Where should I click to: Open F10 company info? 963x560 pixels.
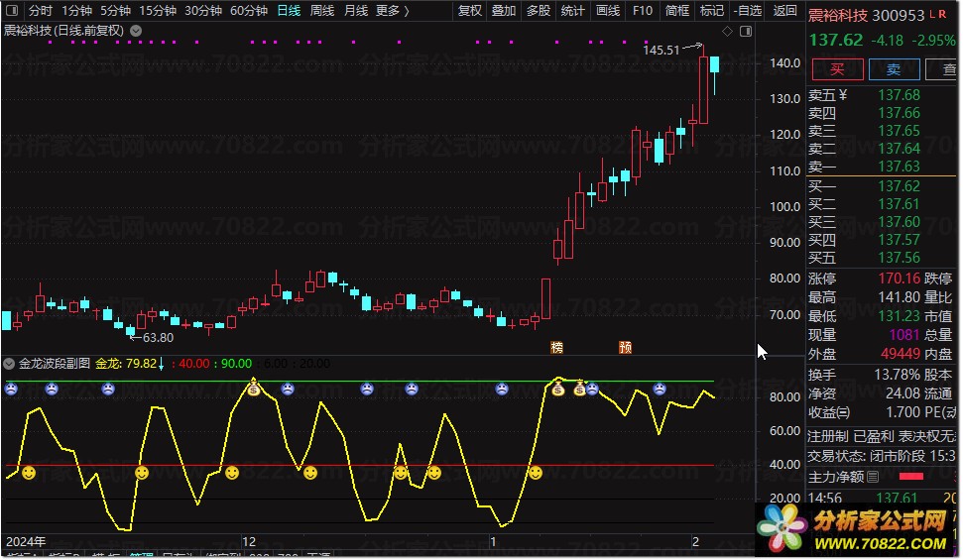tap(643, 11)
